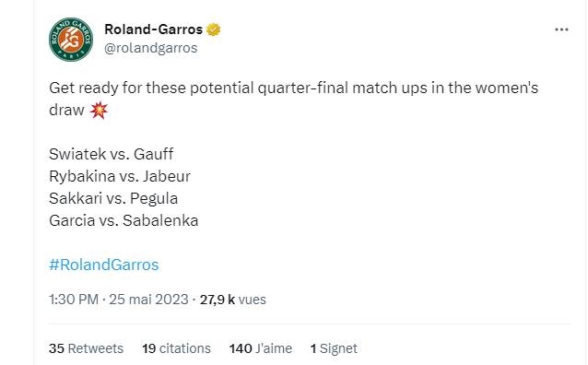Viewport: 588px width, 365px height.
Task: Click the quarter-final match ups sentence
Action: (294, 99)
